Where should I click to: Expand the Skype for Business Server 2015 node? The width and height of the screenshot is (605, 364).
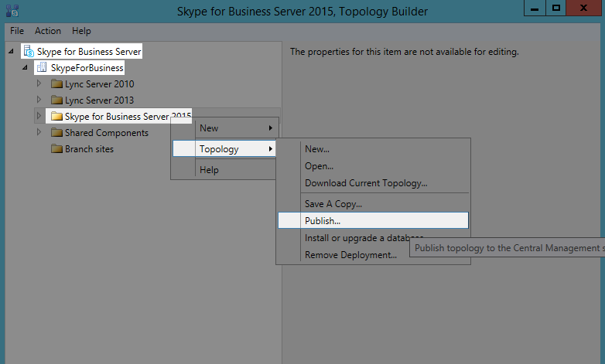(x=39, y=116)
